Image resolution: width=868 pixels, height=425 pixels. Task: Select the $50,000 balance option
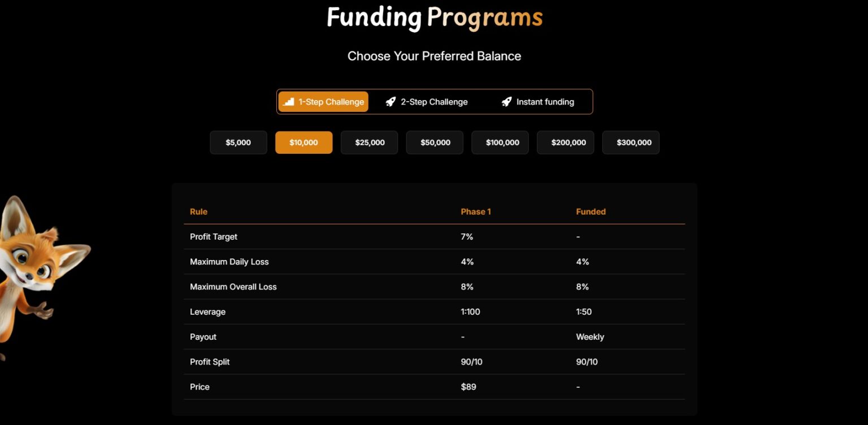coord(435,142)
